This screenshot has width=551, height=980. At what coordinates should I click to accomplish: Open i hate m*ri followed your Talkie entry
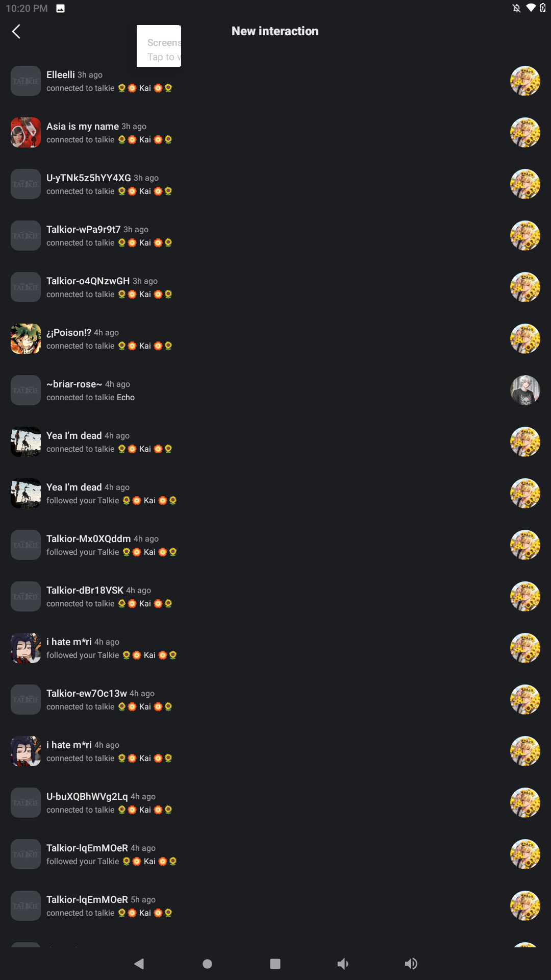coord(275,648)
